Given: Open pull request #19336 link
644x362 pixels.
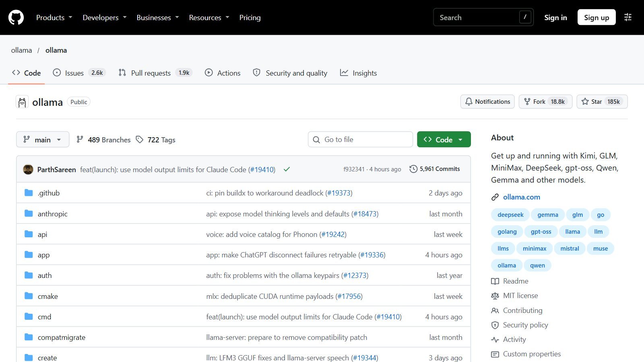Looking at the screenshot, I should pos(372,255).
